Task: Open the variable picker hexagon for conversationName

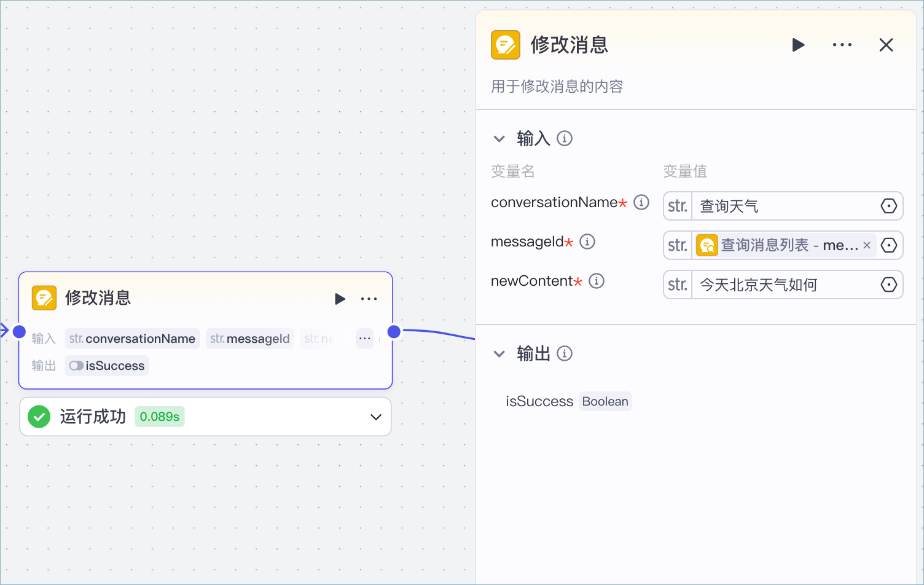Action: (889, 206)
